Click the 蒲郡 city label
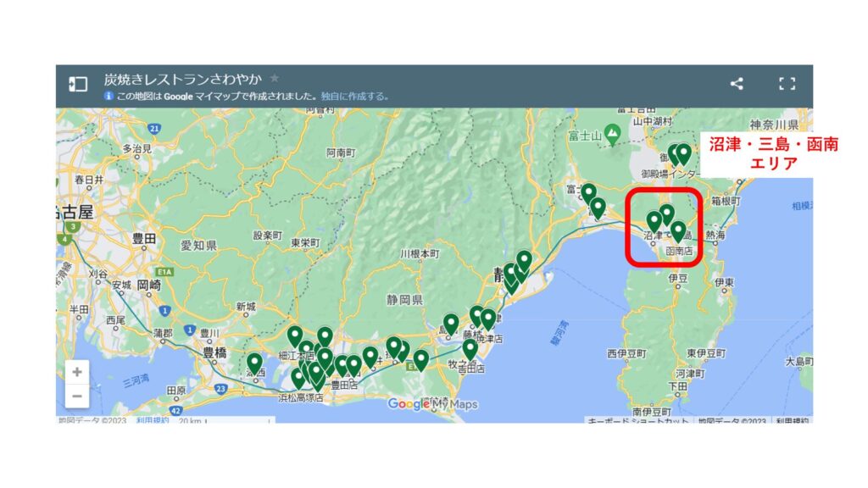Screen dimensions: 868x488 (x=164, y=333)
